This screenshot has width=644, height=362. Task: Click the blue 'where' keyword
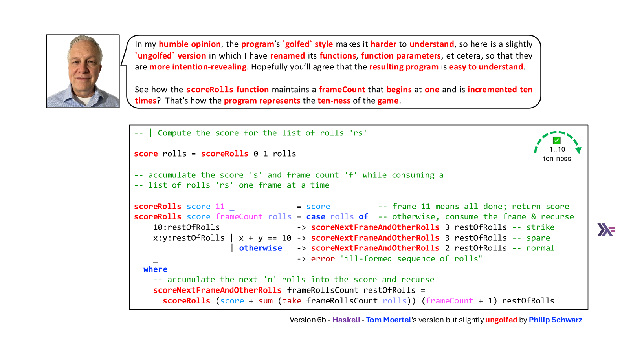click(155, 269)
